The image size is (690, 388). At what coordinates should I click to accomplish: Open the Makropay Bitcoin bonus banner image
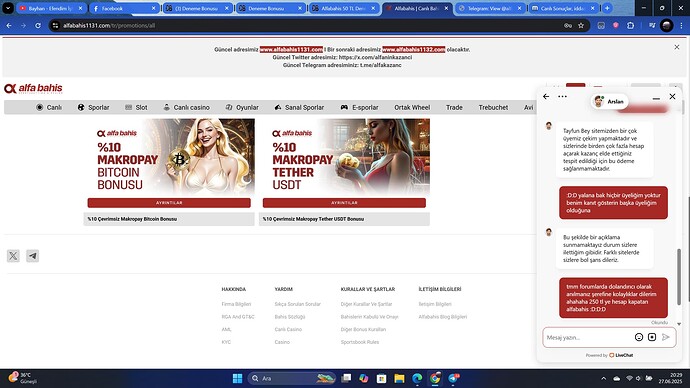click(169, 157)
